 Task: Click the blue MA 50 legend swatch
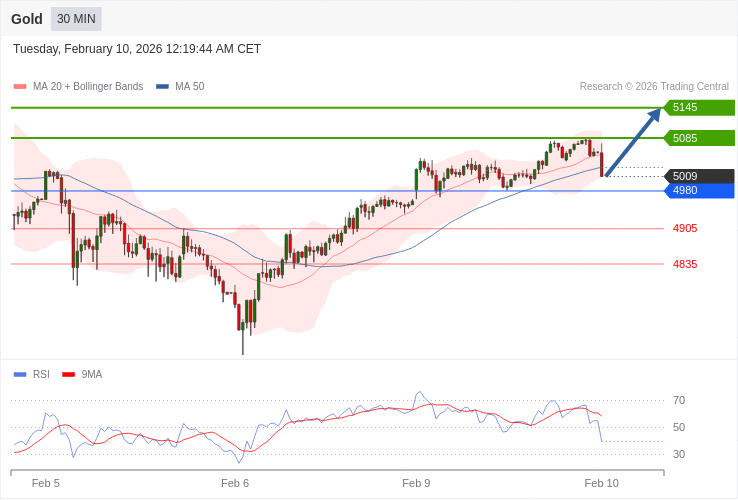162,87
